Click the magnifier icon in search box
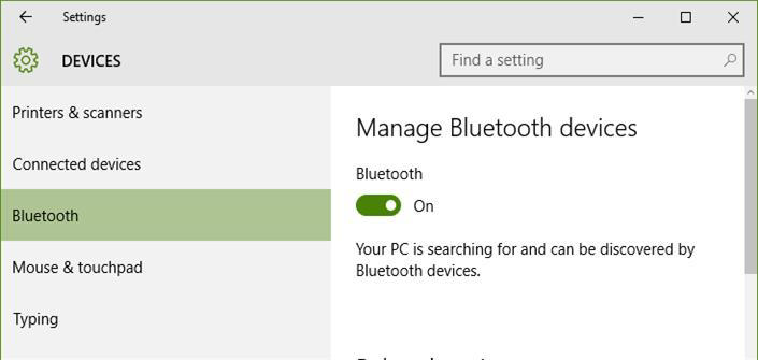Viewport: 758px width, 360px height. 730,60
